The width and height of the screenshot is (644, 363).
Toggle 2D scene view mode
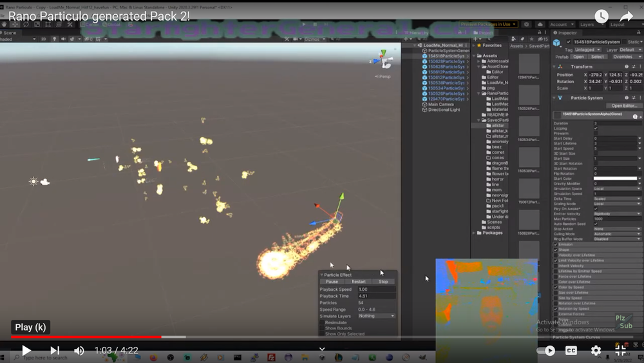click(44, 39)
